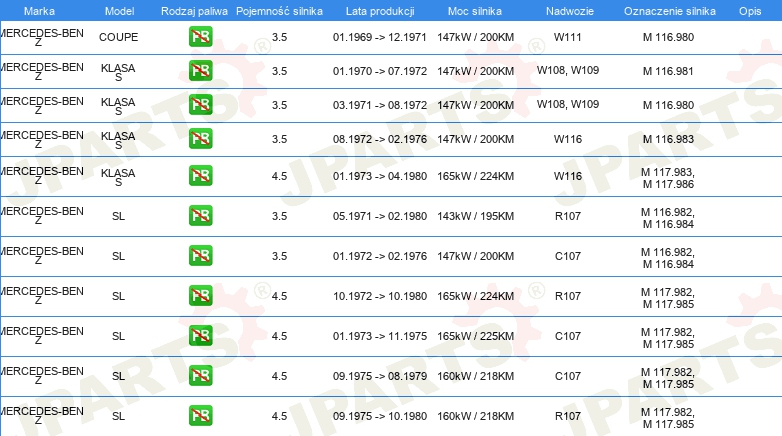Viewport: 782px width, 436px height.
Task: Click the fuel icon for SL 143kW / 195KM row
Action: (200, 216)
